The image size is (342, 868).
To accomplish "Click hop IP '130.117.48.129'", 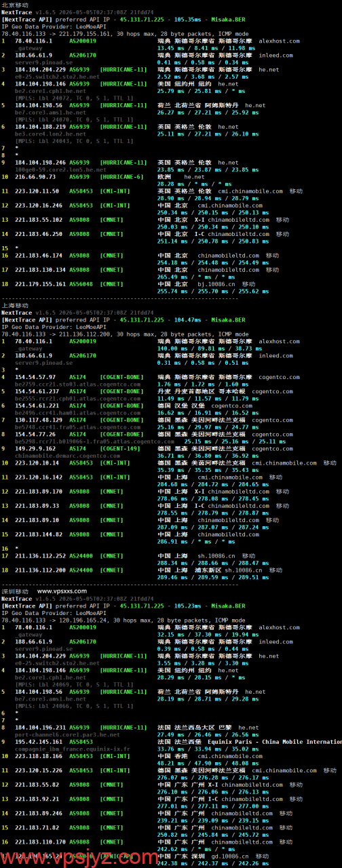I will pyautogui.click(x=39, y=420).
